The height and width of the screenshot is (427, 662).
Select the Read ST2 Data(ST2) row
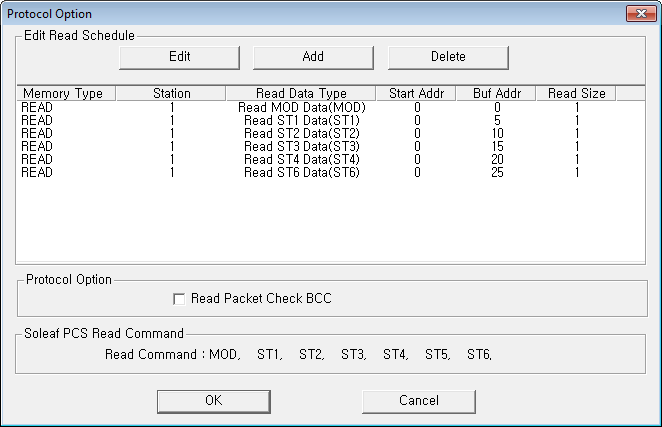pos(331,134)
